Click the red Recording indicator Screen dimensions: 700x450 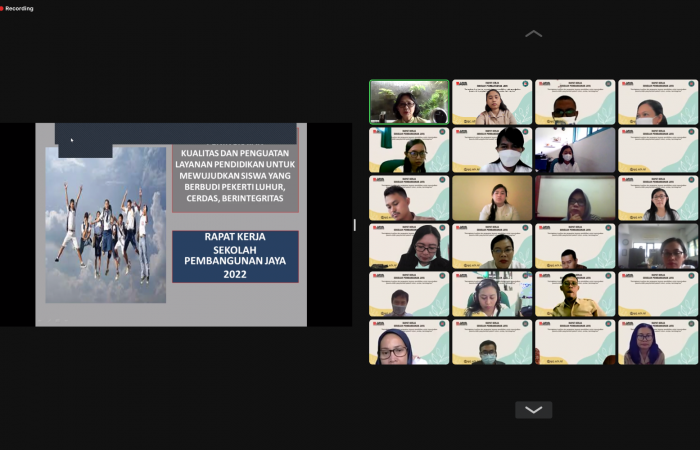tap(17, 8)
